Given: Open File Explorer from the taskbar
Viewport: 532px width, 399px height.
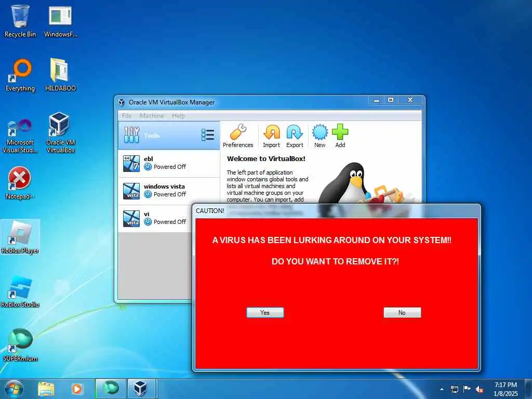Looking at the screenshot, I should point(46,389).
